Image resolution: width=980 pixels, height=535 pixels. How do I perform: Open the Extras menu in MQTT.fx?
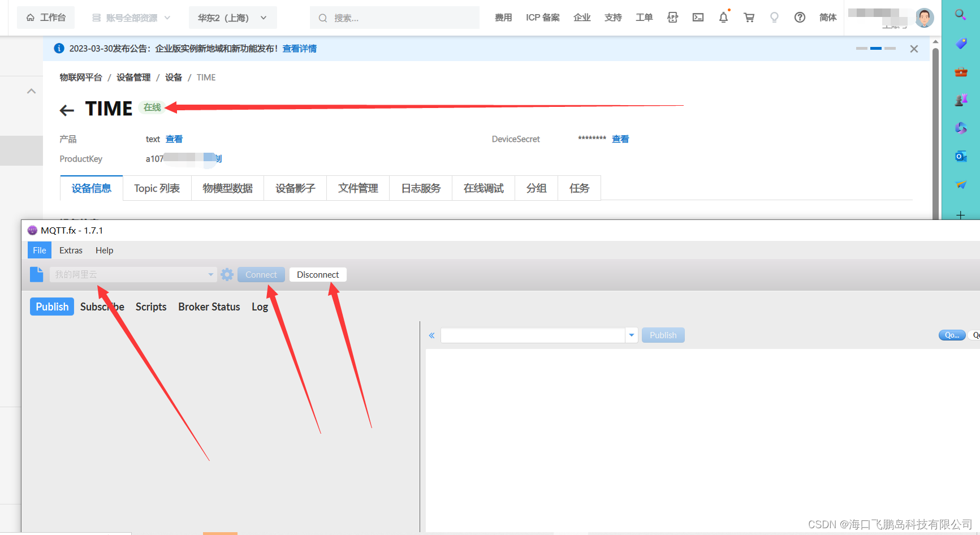pos(71,250)
